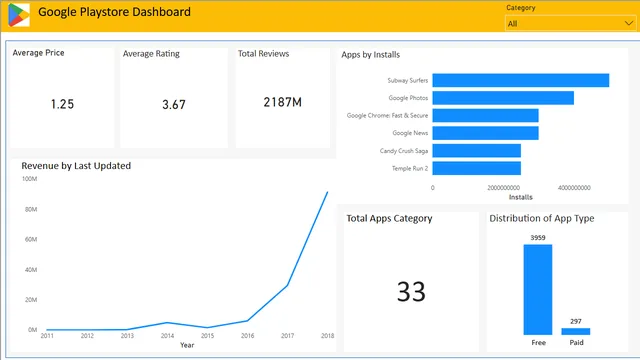Click the Installs axis title
Viewport: 640px width, 360px height.
tap(520, 197)
